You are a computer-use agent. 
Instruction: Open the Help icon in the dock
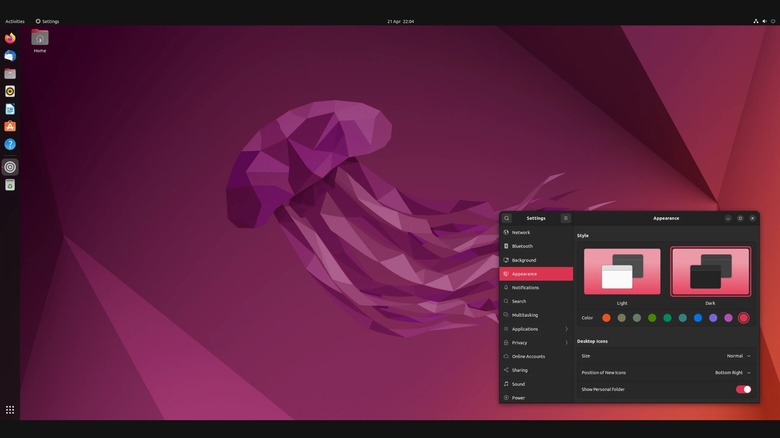10,144
